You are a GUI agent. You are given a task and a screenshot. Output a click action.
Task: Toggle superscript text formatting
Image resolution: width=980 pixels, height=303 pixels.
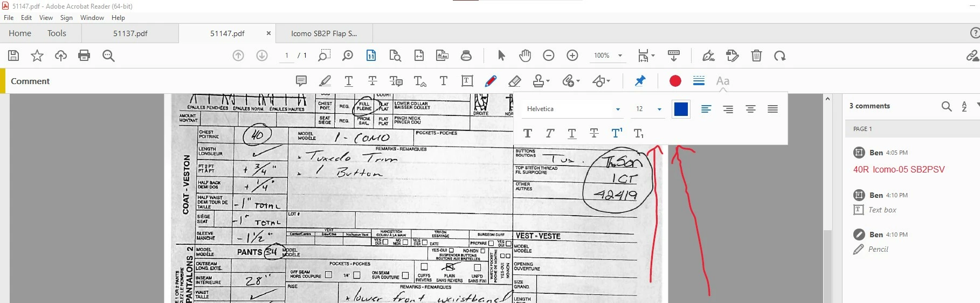click(617, 133)
